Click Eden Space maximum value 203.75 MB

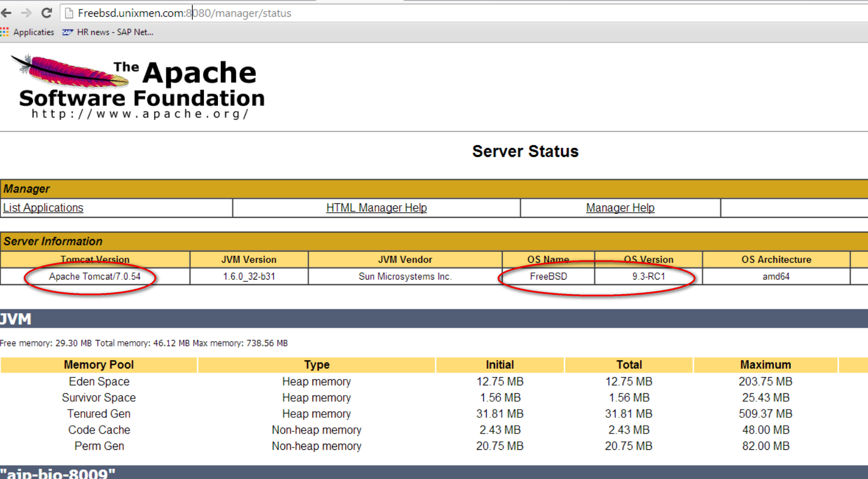(x=766, y=382)
